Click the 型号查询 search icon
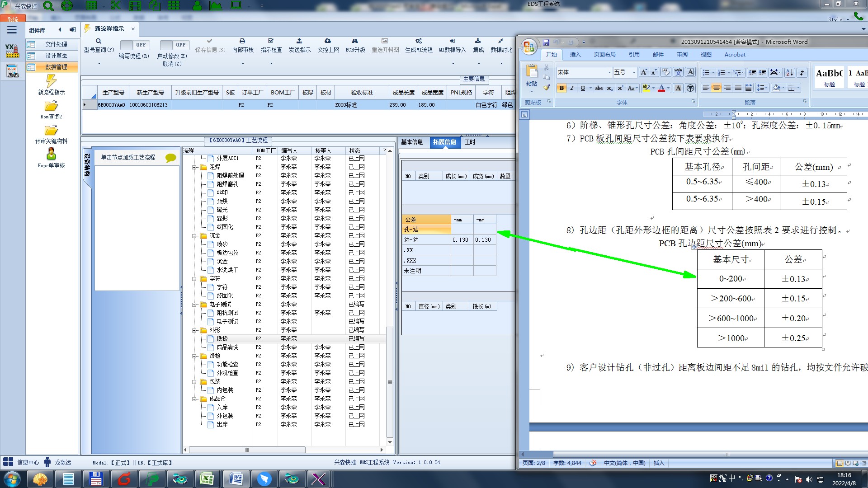 coord(99,41)
